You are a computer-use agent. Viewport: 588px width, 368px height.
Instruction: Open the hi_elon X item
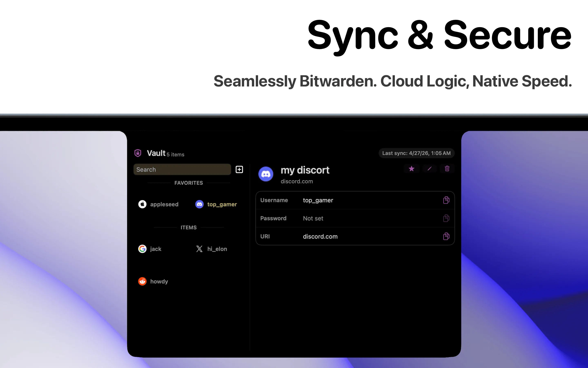(x=211, y=249)
